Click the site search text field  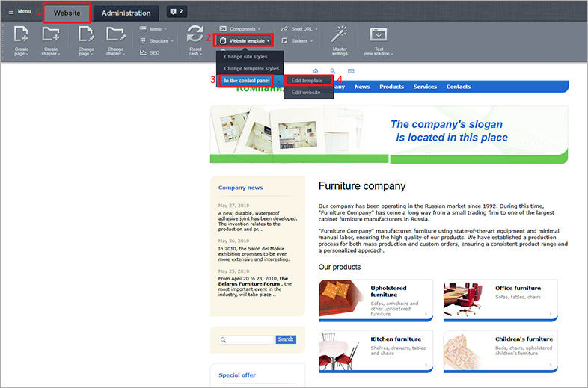[247, 339]
